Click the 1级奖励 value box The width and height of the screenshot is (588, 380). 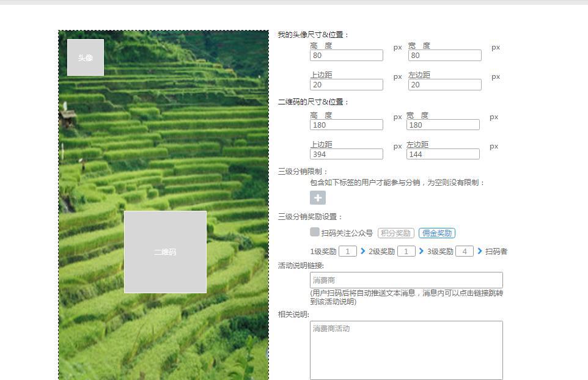pyautogui.click(x=348, y=252)
